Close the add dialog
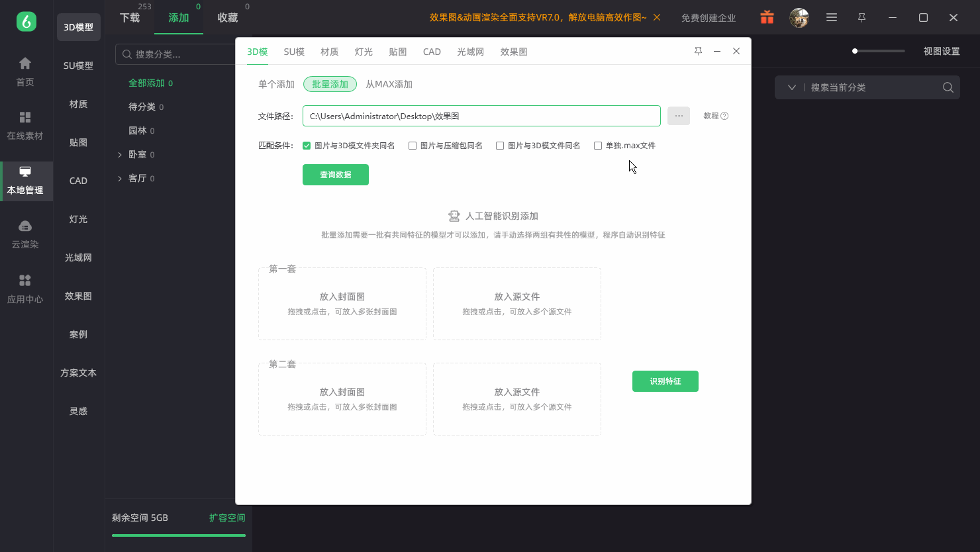980x552 pixels. [736, 51]
